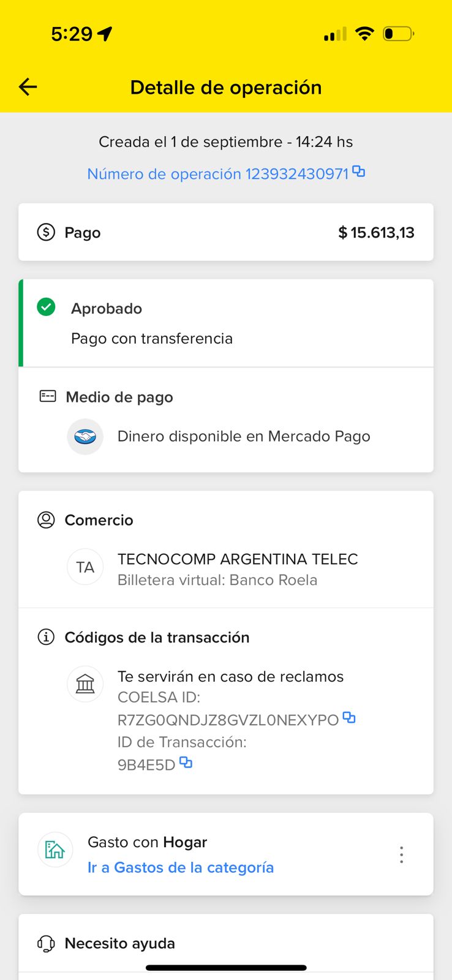Tap the back arrow in header
Screen dimensions: 452x980
click(x=28, y=87)
